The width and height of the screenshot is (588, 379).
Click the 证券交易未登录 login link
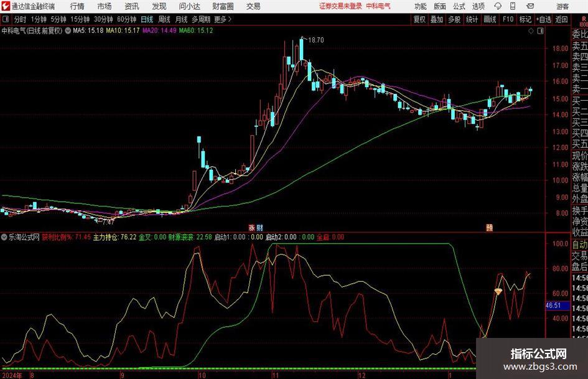click(x=340, y=6)
